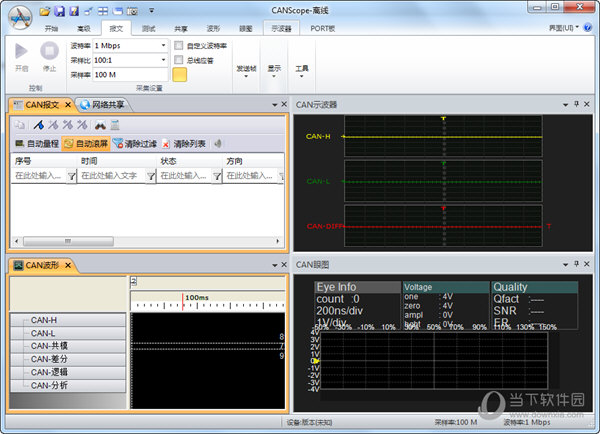Screen dimensions: 600x434
Task: Open the quick access toolbar customize arrow
Action: [x=152, y=11]
